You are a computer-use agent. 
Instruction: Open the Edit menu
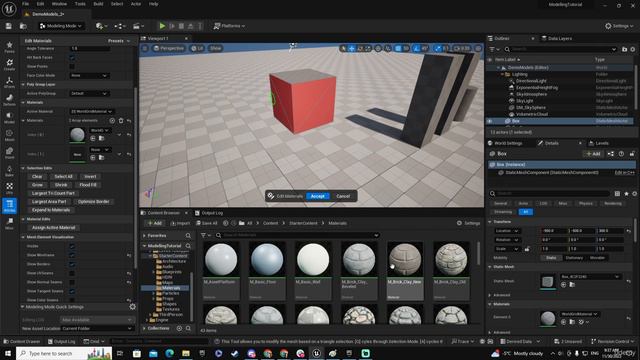pyautogui.click(x=40, y=4)
